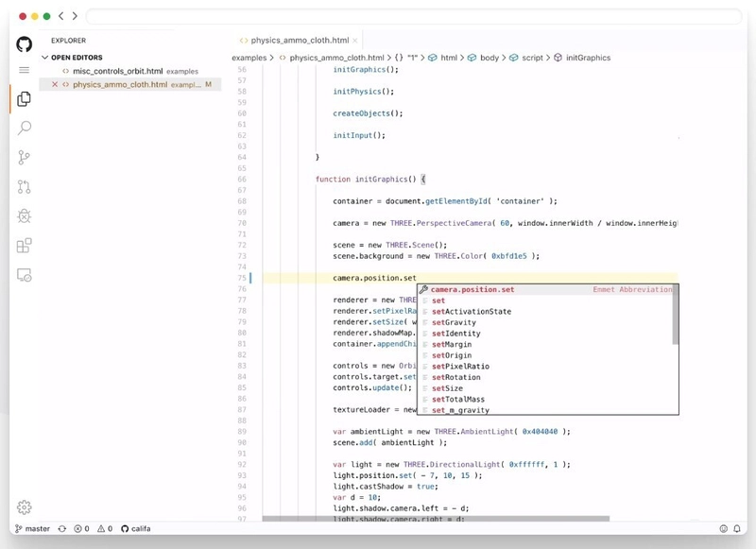Open the examples breadcrumb folder dropdown
Viewport: 756px width, 549px height.
point(249,58)
